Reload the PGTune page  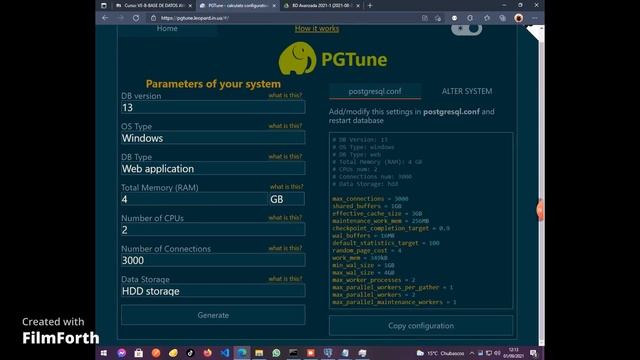click(136, 18)
